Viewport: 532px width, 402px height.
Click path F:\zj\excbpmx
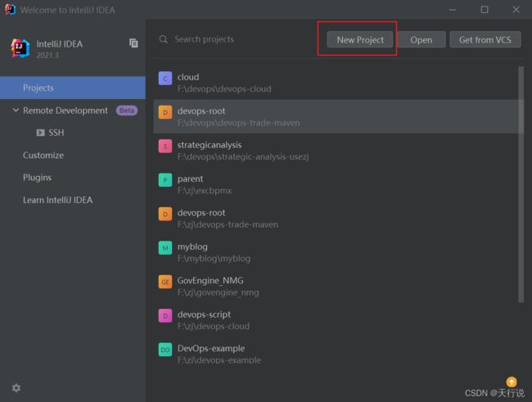click(205, 191)
